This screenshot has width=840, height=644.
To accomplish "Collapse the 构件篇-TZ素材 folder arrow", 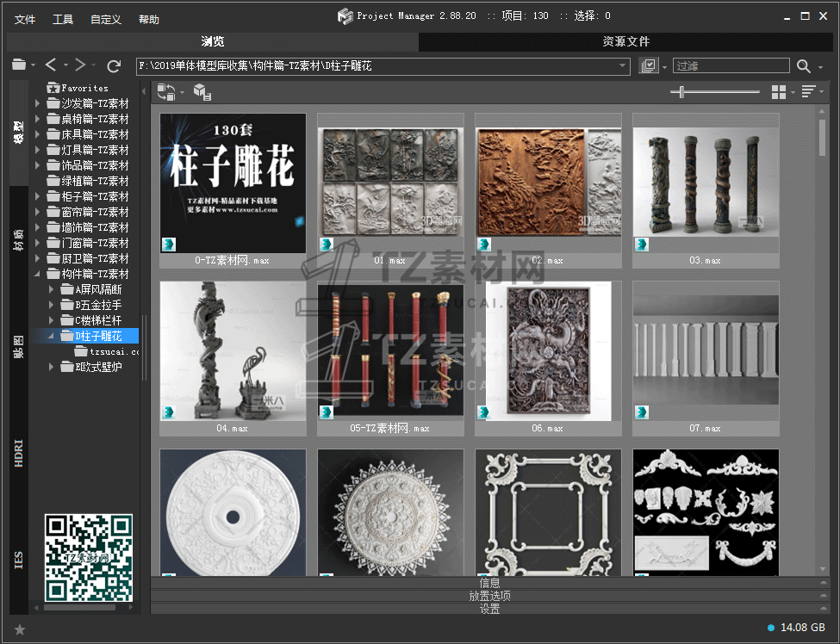I will (x=38, y=274).
